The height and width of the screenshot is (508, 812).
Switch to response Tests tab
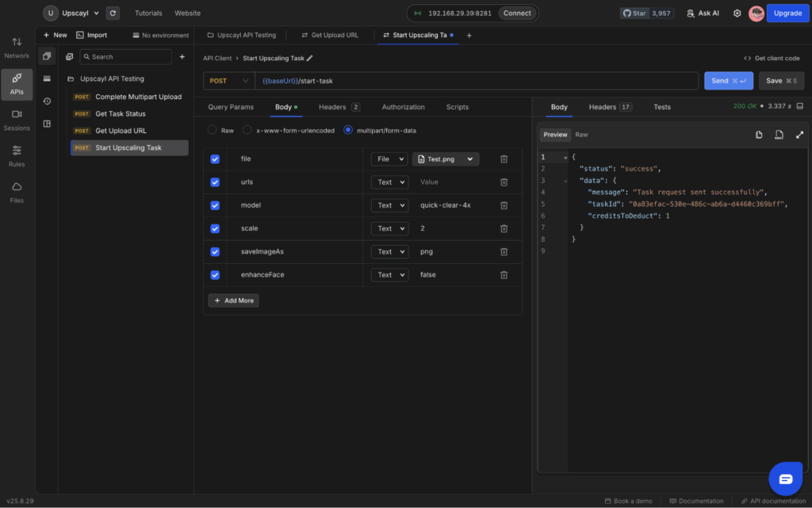(661, 107)
